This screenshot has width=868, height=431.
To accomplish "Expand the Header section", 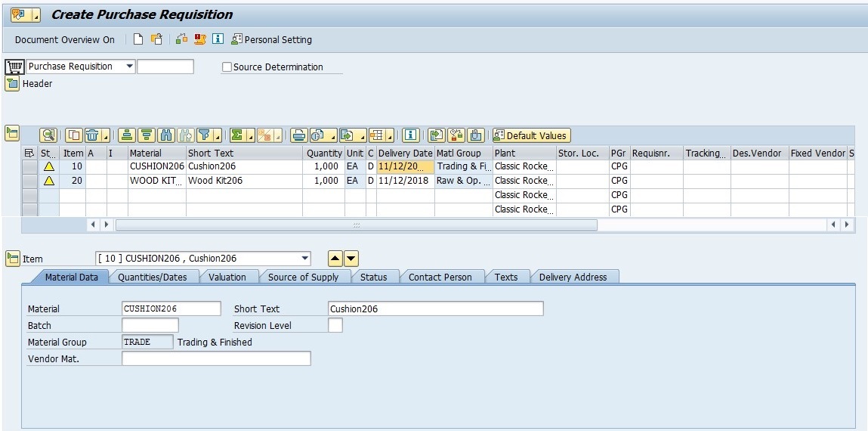I will pyautogui.click(x=12, y=84).
